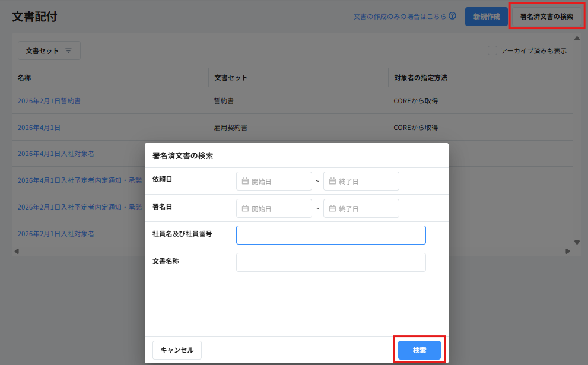Click the scroll up arrow
Viewport: 588px width, 365px height.
tap(577, 39)
